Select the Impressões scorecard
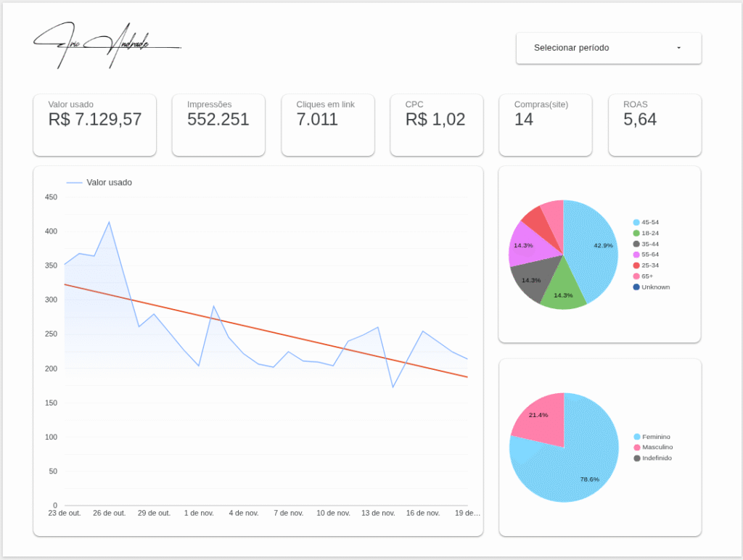Viewport: 743px width, 560px height. (x=218, y=124)
